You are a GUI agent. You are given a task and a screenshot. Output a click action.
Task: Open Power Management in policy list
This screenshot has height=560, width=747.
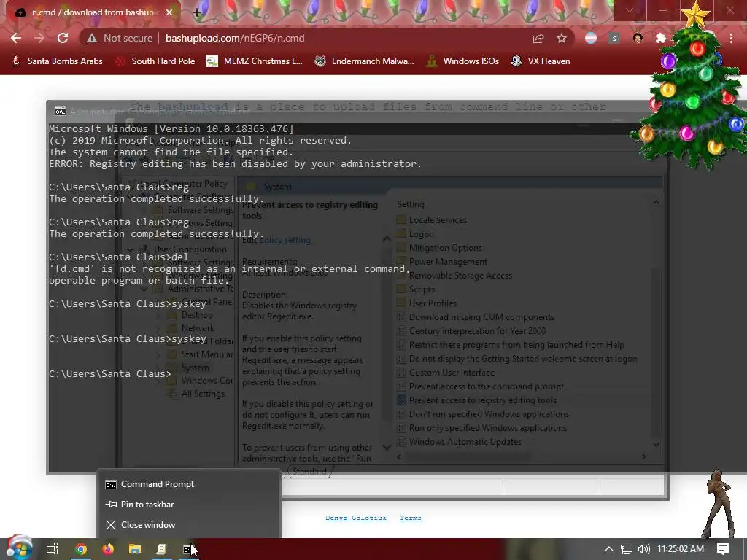(448, 262)
